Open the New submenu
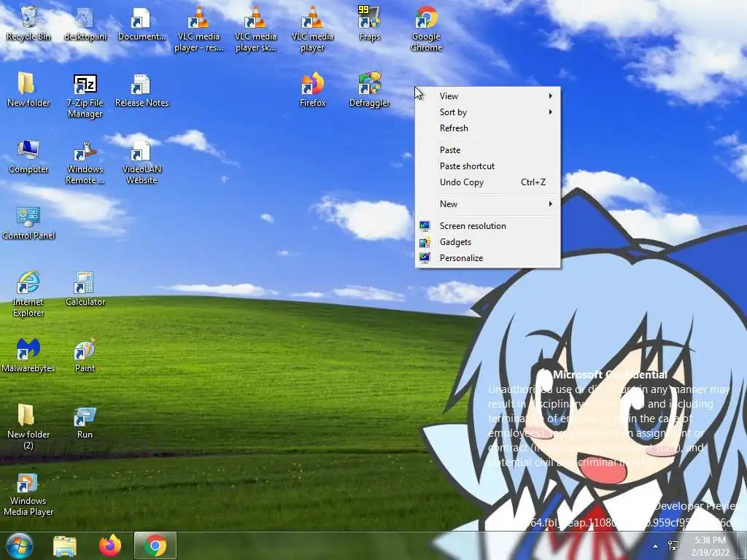Image resolution: width=747 pixels, height=560 pixels. pos(488,204)
